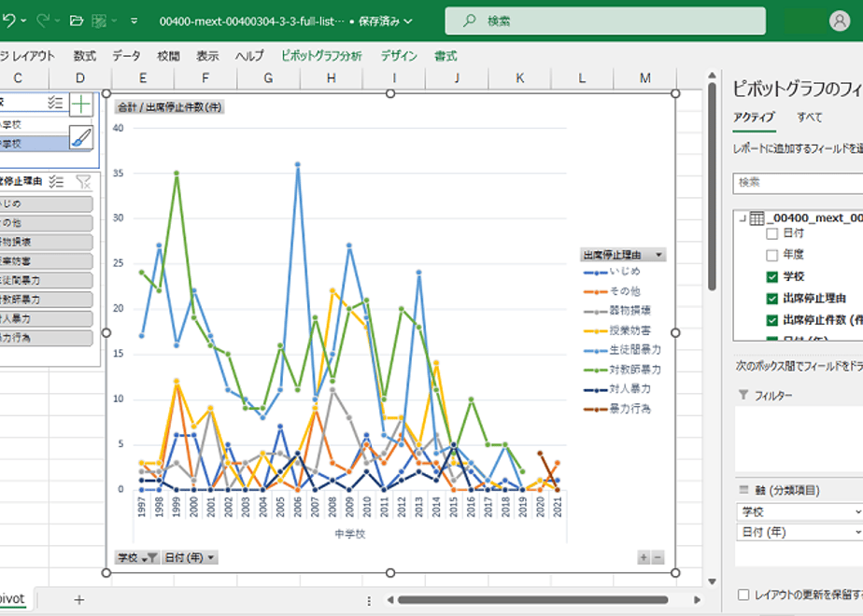
Task: Switch to すべて tab in field pane
Action: point(809,118)
